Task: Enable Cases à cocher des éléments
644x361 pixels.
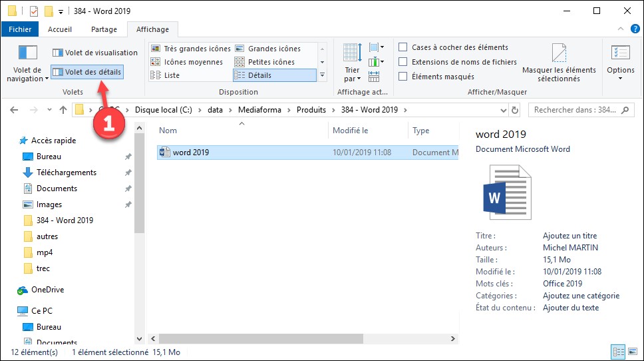Action: (403, 47)
